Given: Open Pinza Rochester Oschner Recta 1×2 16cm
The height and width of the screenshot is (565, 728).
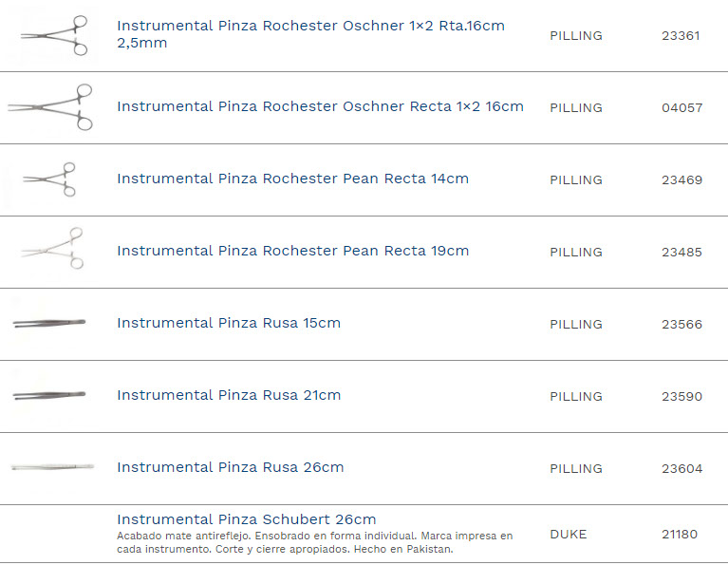Looking at the screenshot, I should (x=320, y=106).
